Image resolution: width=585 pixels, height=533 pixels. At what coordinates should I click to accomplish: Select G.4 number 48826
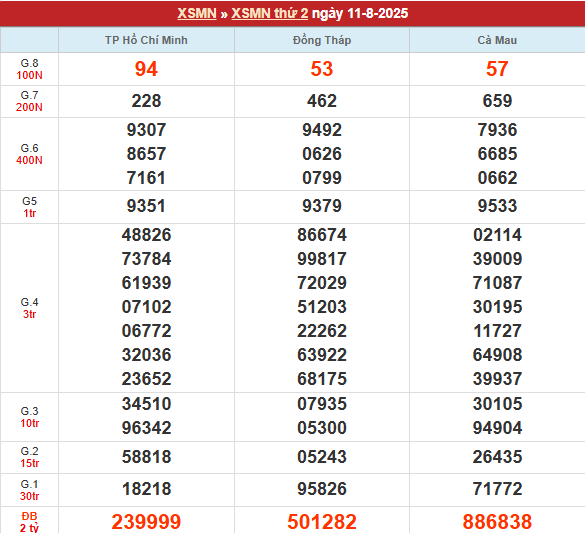146,235
